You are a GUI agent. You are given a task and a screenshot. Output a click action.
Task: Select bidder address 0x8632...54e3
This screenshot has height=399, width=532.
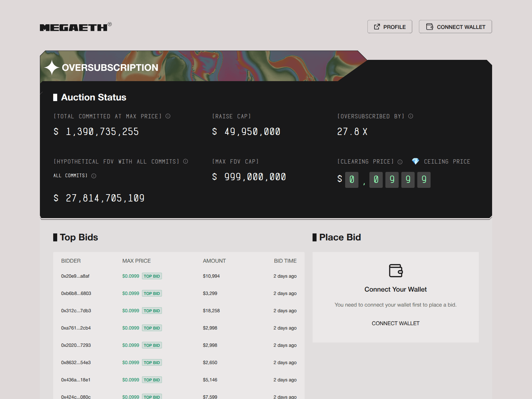76,362
